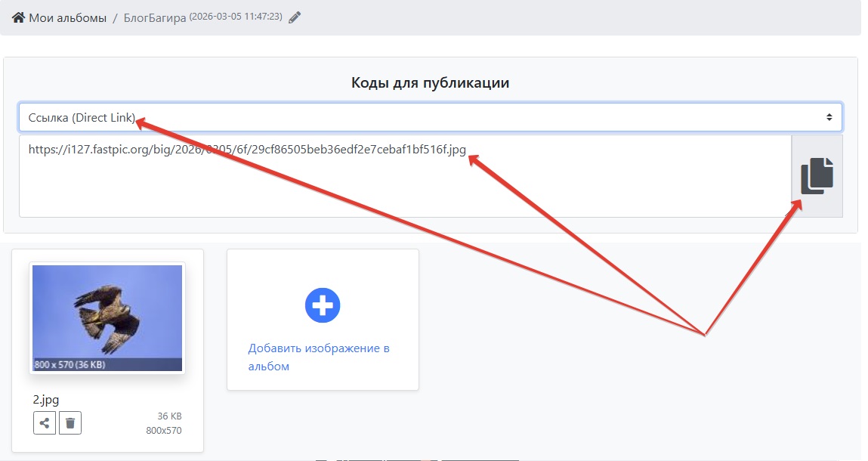Select the direct link URL in the code field
The height and width of the screenshot is (461, 868).
(245, 149)
